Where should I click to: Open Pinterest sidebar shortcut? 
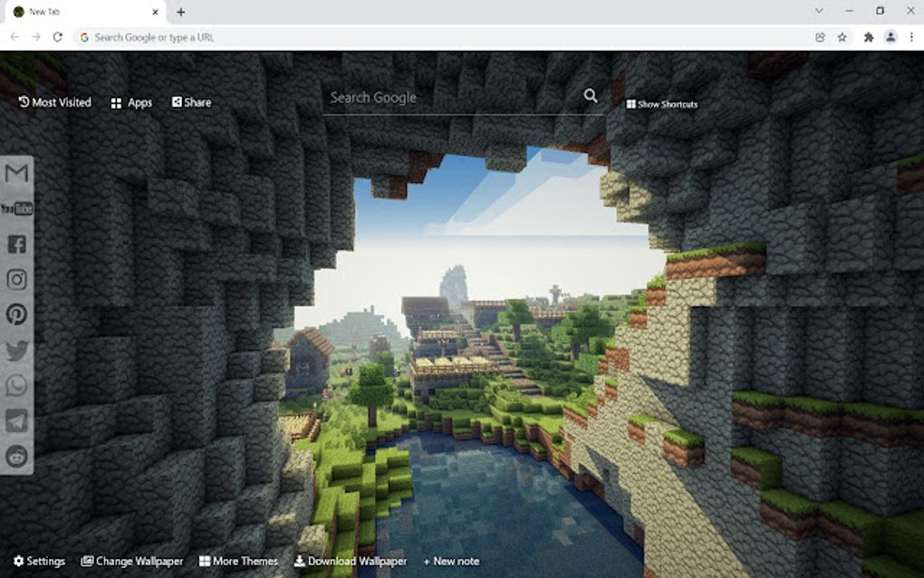16,314
